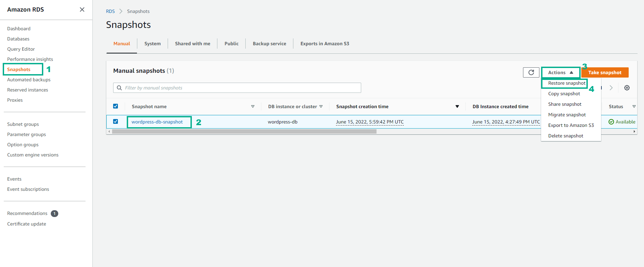This screenshot has width=644, height=267.
Task: Click the Snapshots breadcrumb text
Action: [x=138, y=11]
